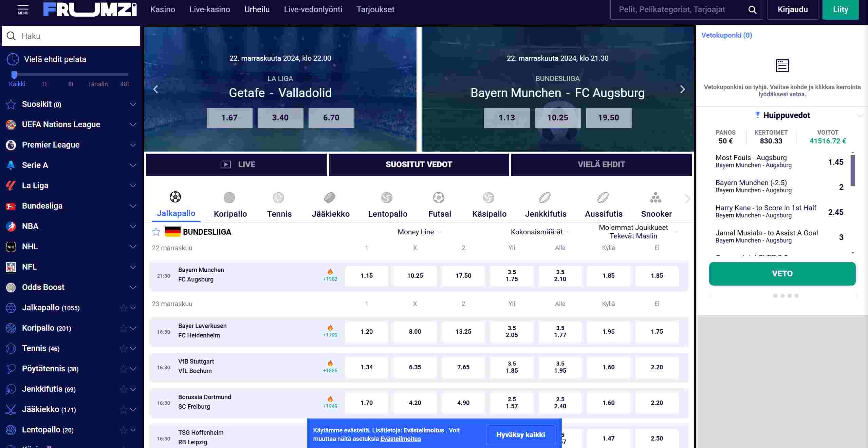
Task: Open the hamburger MENU icon
Action: (23, 9)
